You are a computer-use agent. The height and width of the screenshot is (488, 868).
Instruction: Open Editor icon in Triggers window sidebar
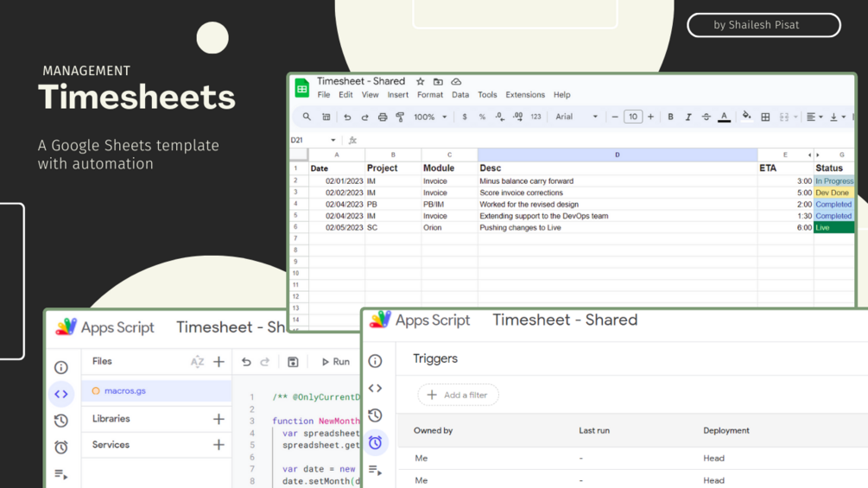(376, 389)
